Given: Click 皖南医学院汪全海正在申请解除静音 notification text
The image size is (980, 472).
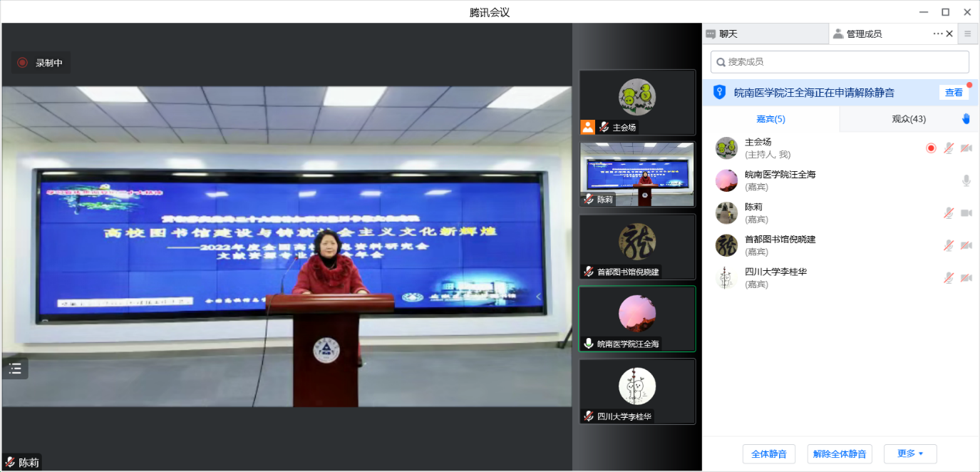Looking at the screenshot, I should tap(814, 93).
